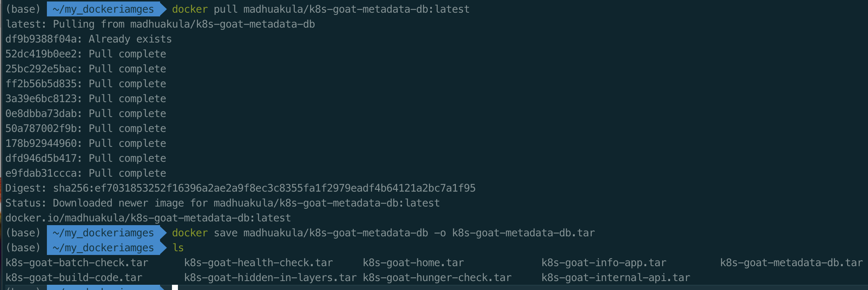
Task: Click the docker.io/madhuakula image reference line
Action: click(x=148, y=218)
